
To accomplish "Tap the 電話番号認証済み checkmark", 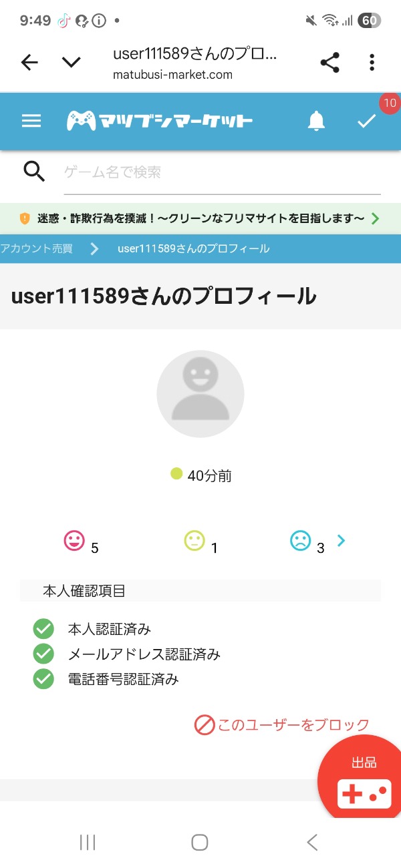I will coord(43,679).
